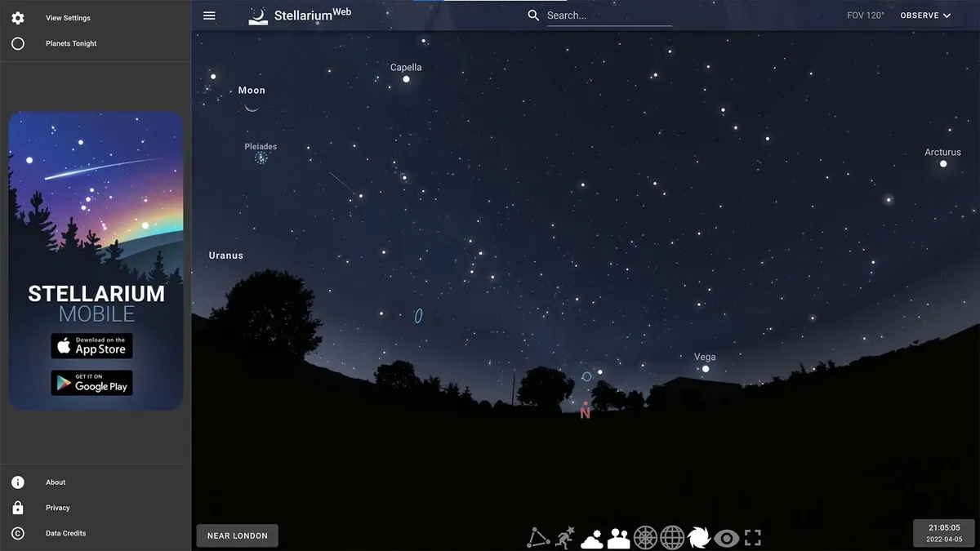
Task: Focus the Search input field
Action: (609, 16)
